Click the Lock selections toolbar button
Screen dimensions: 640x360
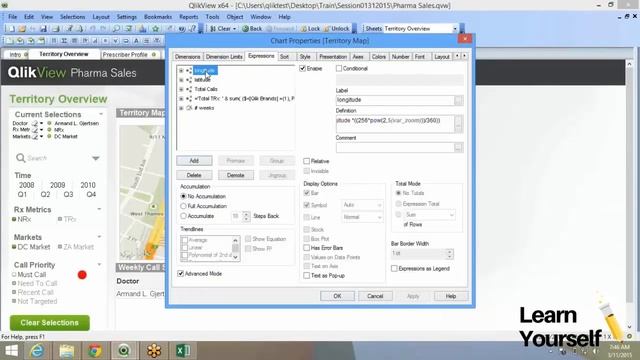[310, 29]
